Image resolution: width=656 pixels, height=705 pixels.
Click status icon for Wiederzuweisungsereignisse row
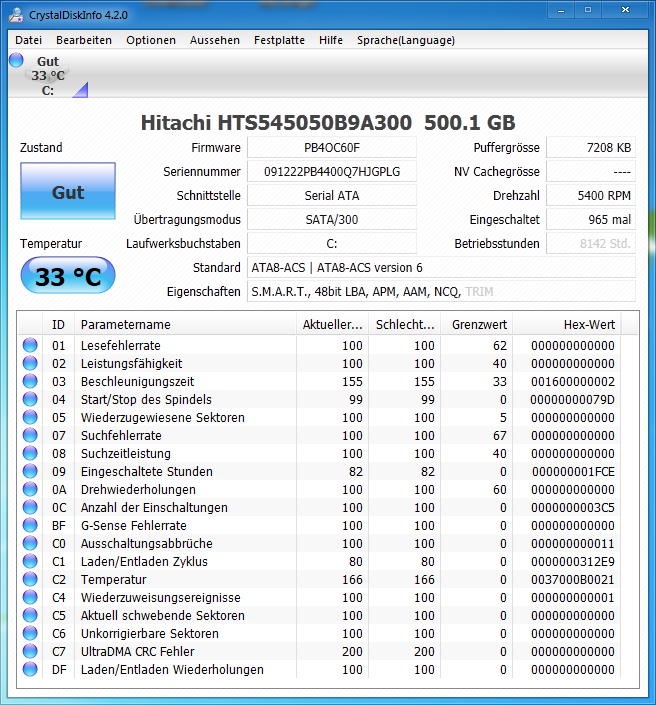click(30, 597)
